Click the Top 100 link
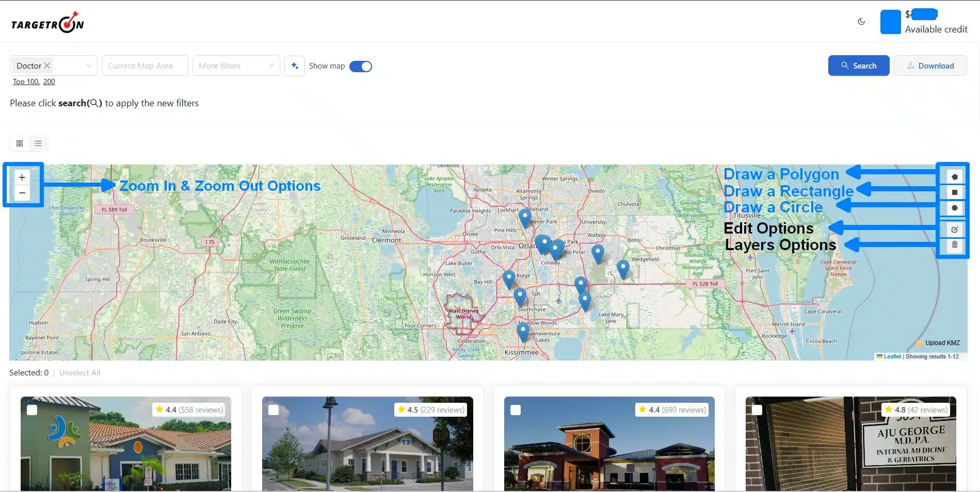 click(26, 82)
